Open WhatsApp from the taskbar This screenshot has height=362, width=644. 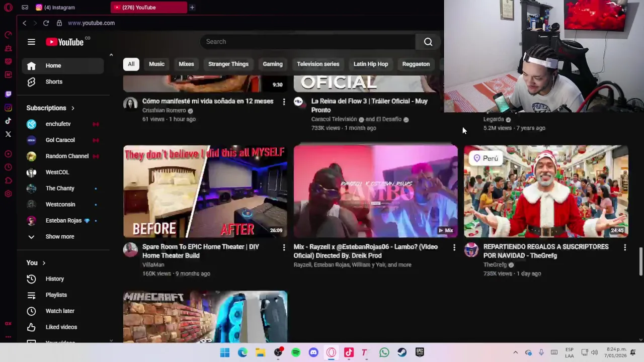coord(384,352)
